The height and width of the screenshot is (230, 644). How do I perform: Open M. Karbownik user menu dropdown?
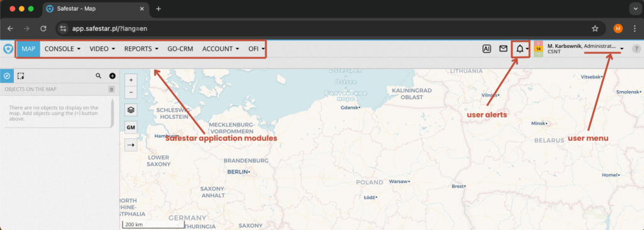pyautogui.click(x=622, y=49)
